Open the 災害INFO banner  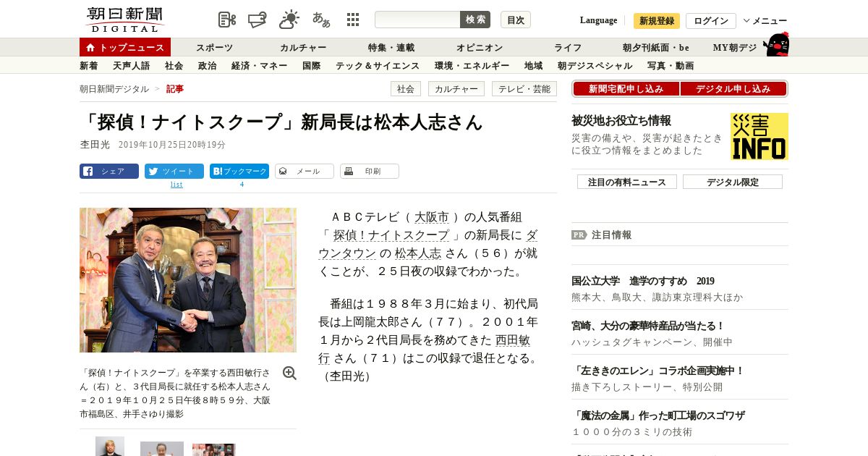tap(759, 136)
